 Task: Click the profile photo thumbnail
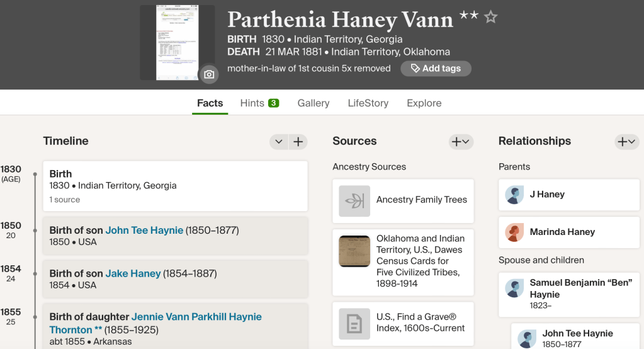[177, 43]
